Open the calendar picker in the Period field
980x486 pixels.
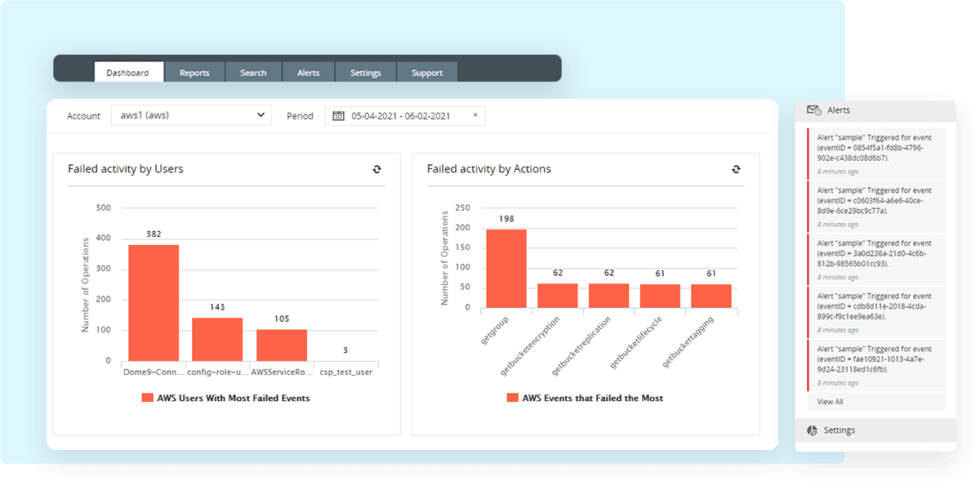[x=337, y=115]
